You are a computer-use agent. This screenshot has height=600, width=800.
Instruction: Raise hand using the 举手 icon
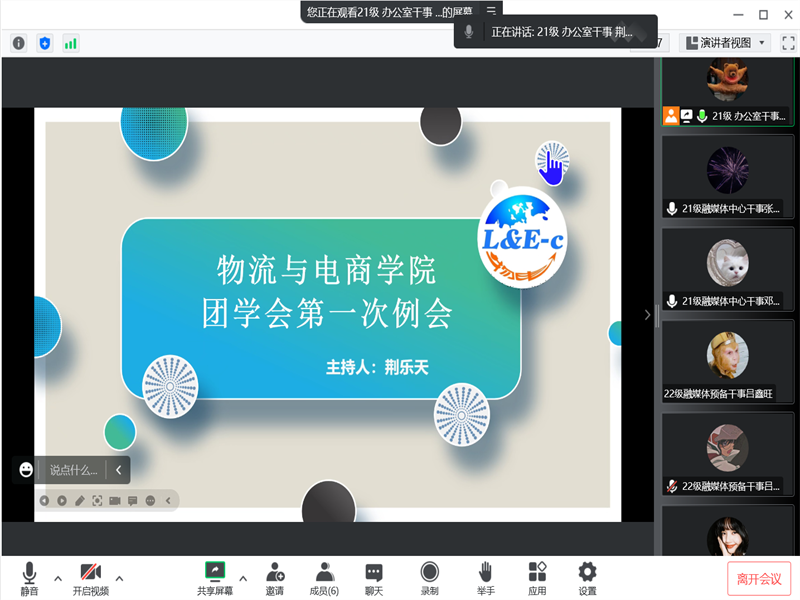[485, 577]
